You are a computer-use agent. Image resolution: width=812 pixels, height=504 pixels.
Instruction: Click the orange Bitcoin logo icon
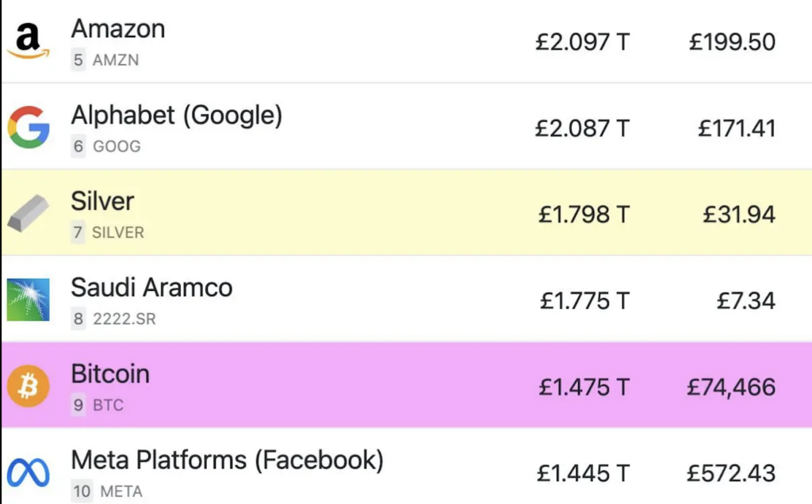(x=29, y=386)
